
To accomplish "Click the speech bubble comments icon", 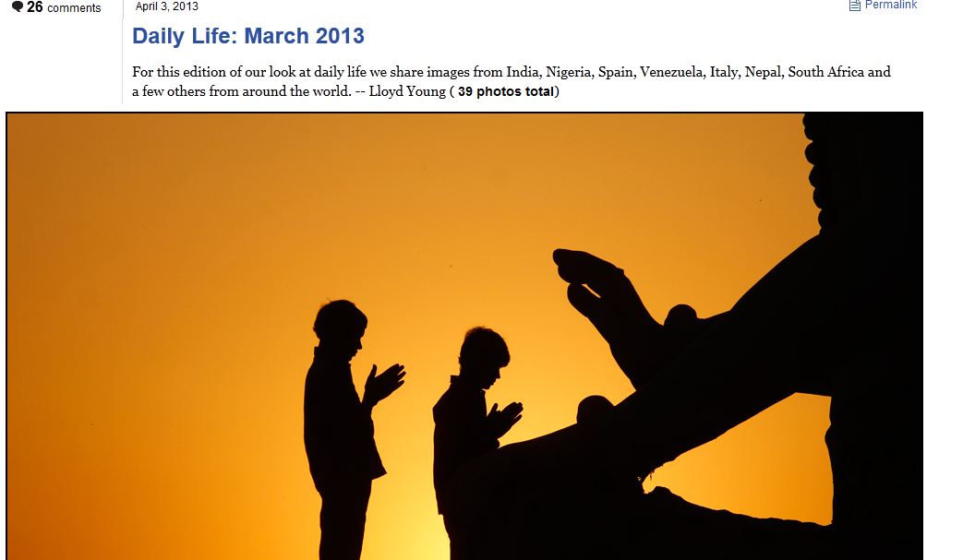I will coord(18,6).
